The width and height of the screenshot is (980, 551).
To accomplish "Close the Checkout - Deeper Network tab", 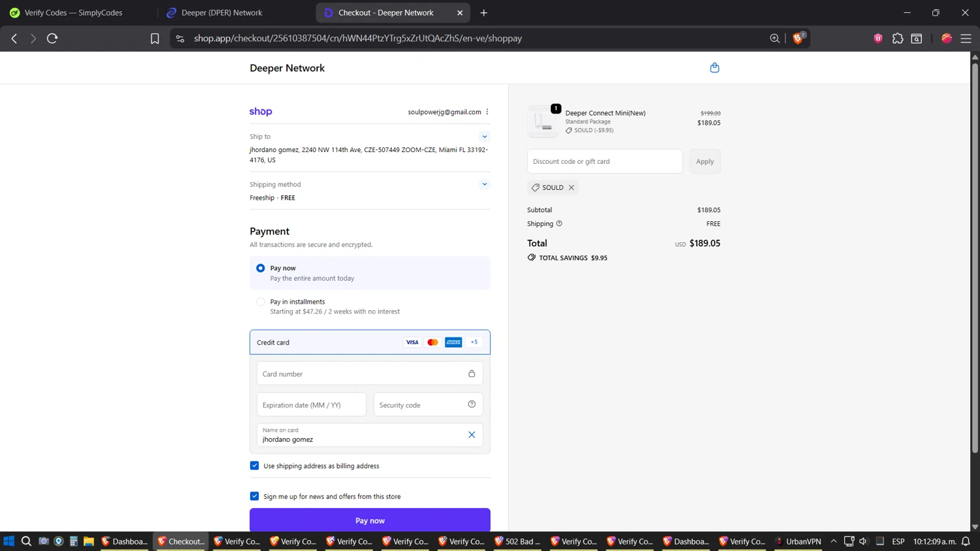I will point(460,12).
